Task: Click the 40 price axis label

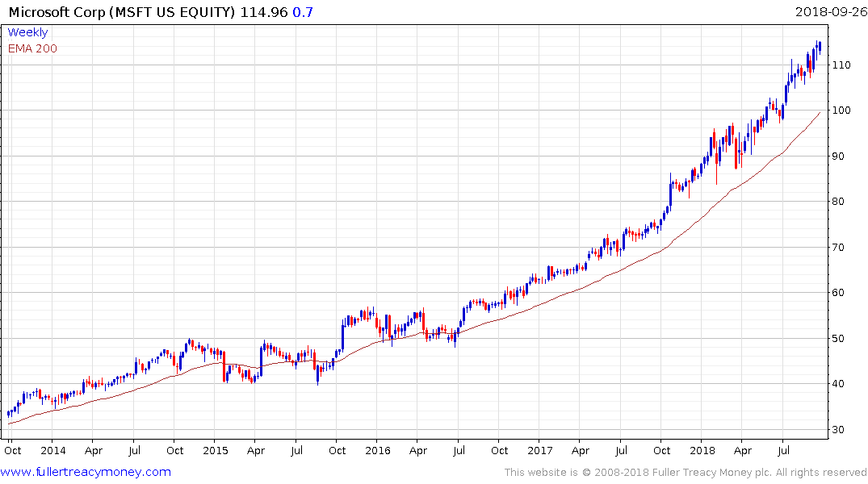Action: pyautogui.click(x=838, y=384)
